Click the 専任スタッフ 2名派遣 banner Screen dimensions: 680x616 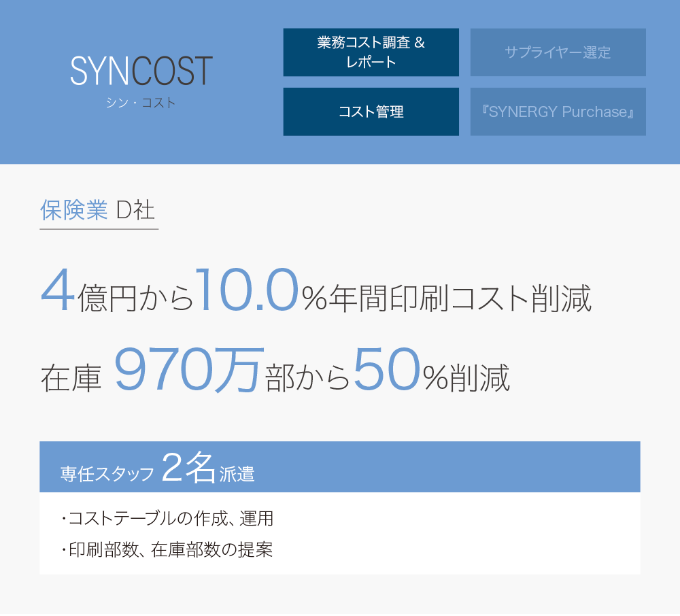pos(339,467)
